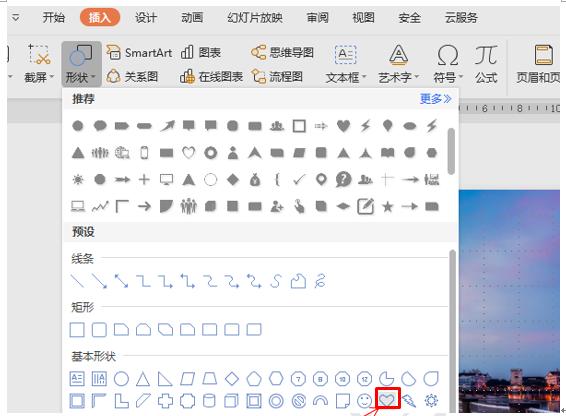Select the horizontal text box shape
This screenshot has height=416, width=566.
click(x=77, y=379)
